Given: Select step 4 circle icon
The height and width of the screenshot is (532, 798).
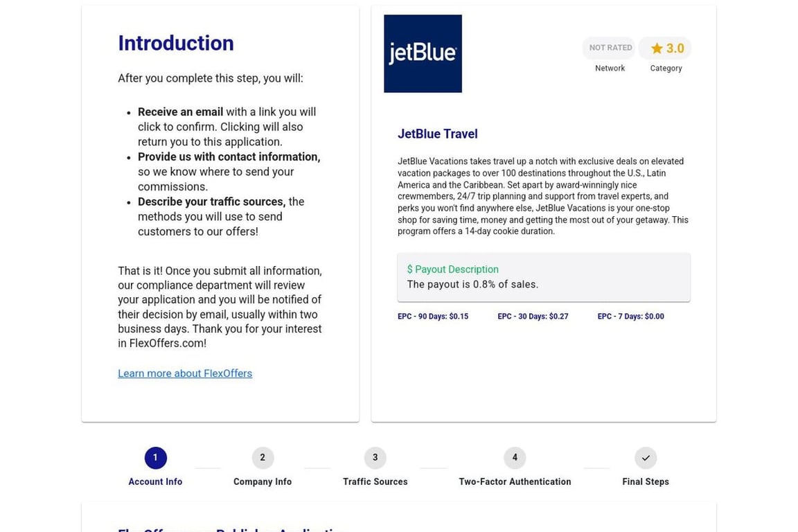Looking at the screenshot, I should tap(515, 458).
